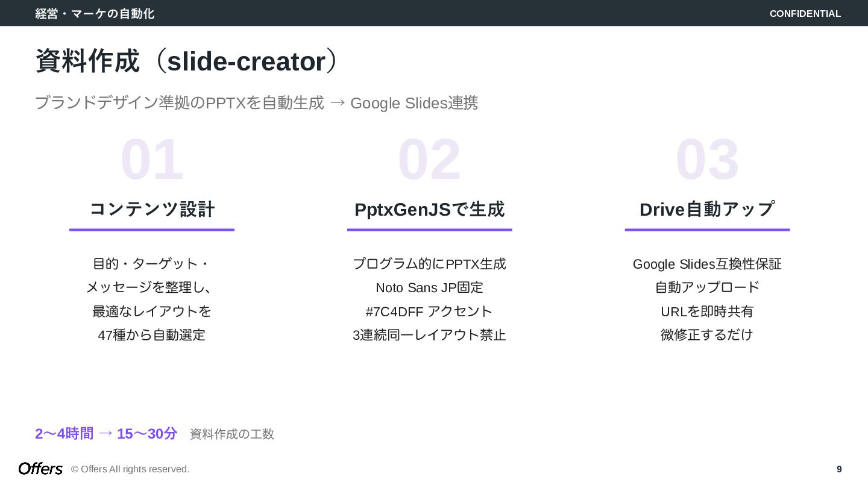Click the line #7C4DFF アクセント

point(429,311)
